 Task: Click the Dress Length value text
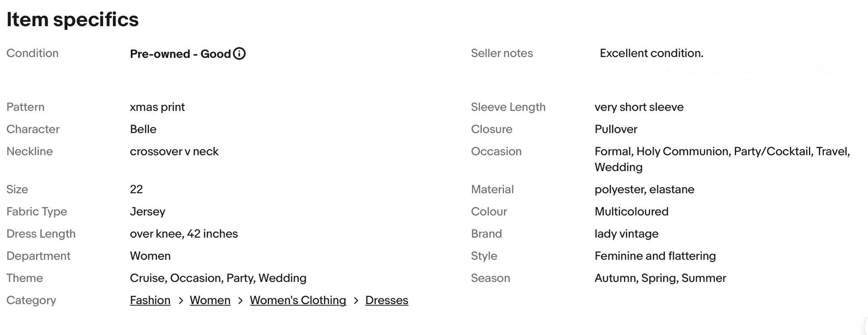point(184,234)
